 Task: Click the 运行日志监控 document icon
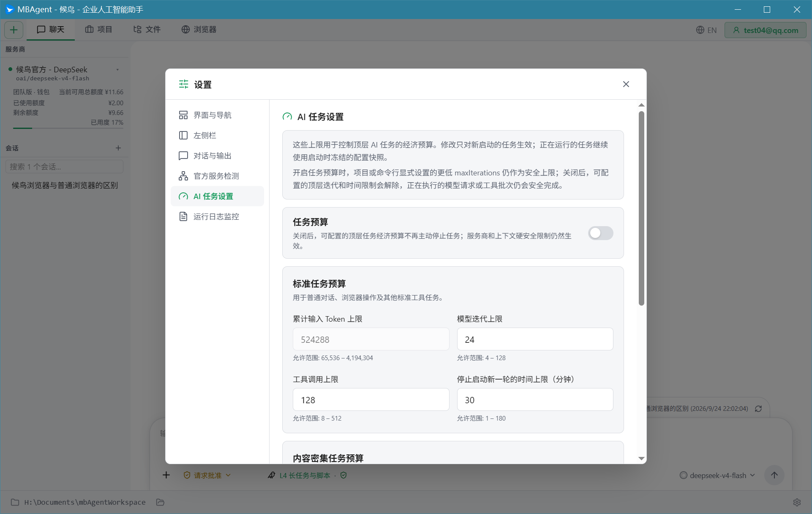coord(183,216)
